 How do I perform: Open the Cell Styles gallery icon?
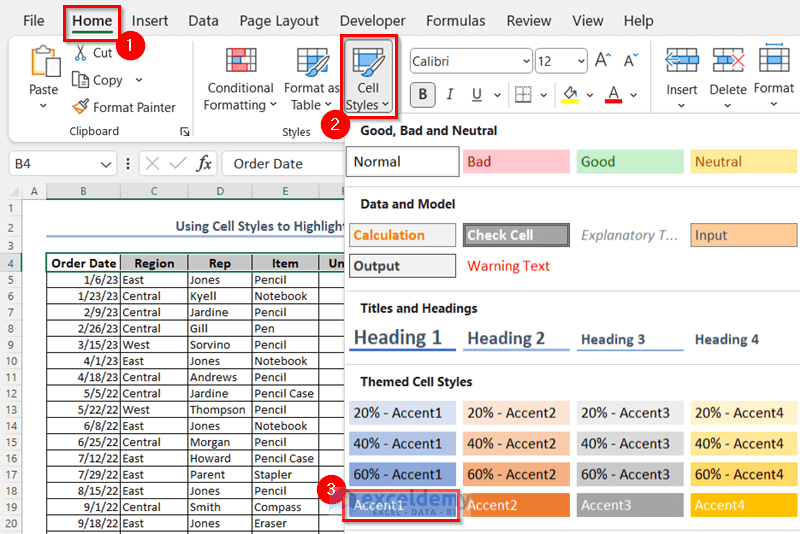[368, 62]
